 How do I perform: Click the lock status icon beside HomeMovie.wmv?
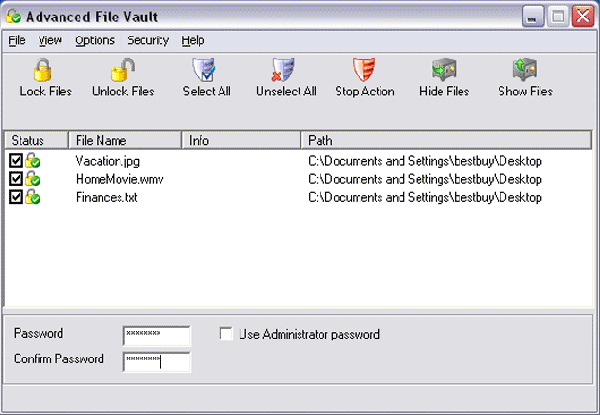pyautogui.click(x=33, y=179)
